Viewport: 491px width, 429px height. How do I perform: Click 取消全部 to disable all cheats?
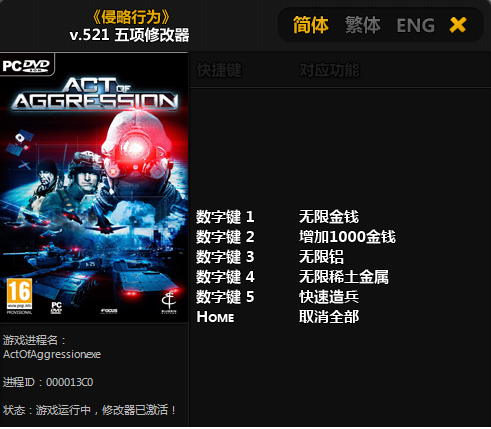tap(329, 317)
